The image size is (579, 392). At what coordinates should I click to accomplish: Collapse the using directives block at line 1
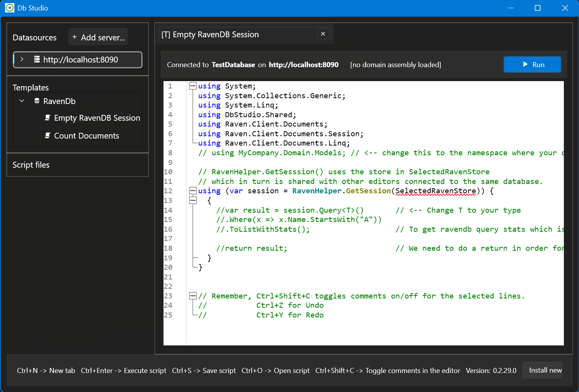pyautogui.click(x=193, y=86)
